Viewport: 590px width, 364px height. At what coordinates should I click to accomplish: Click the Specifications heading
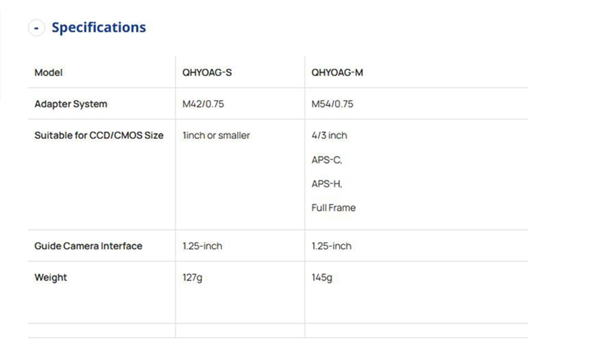(98, 28)
